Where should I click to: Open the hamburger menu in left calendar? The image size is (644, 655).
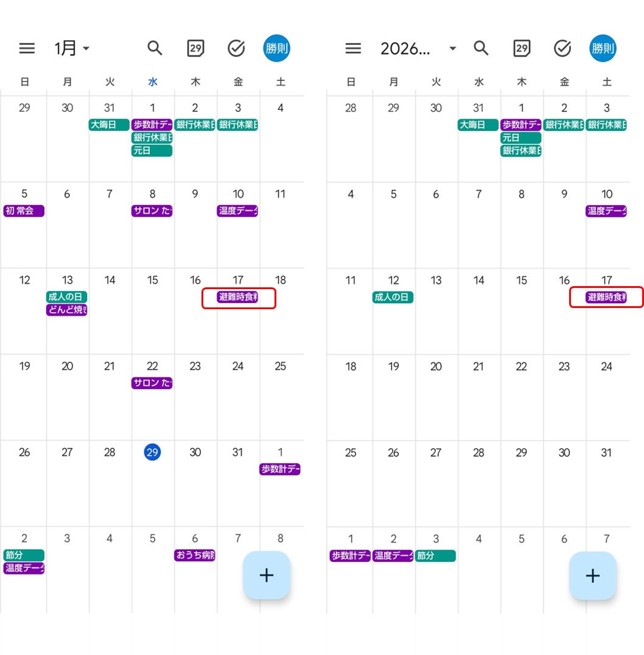[x=27, y=49]
